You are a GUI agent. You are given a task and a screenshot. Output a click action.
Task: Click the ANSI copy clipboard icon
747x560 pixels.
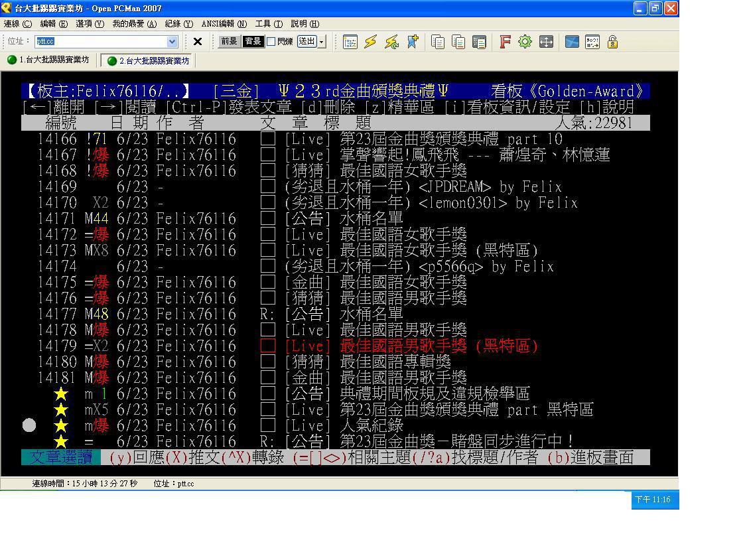click(479, 42)
